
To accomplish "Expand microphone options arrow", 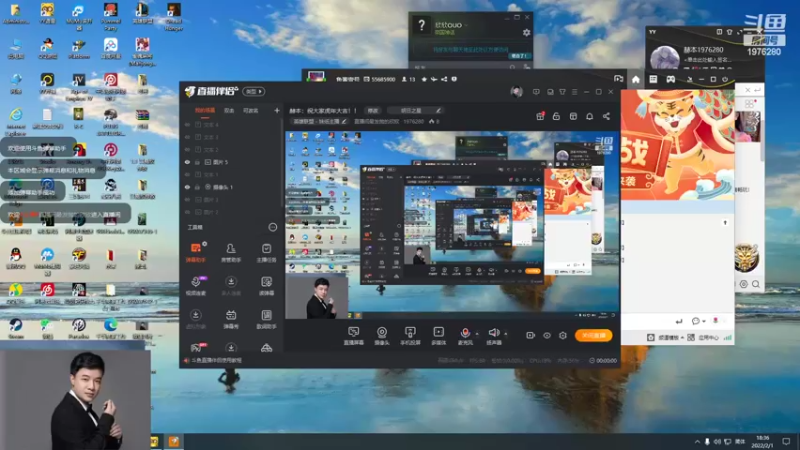I will (477, 334).
